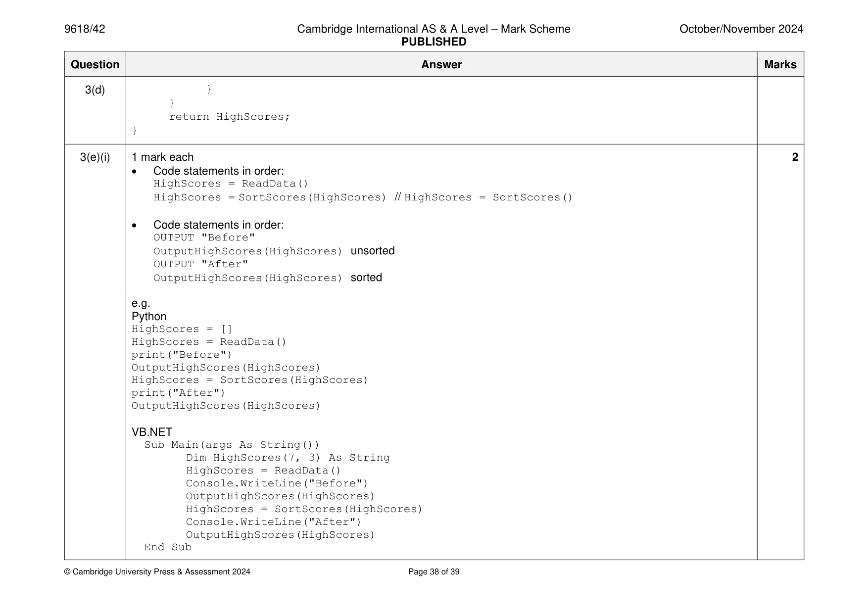Click 'Console.WriteLine("Before")' line
Screen dimensions: 868x614
click(277, 483)
